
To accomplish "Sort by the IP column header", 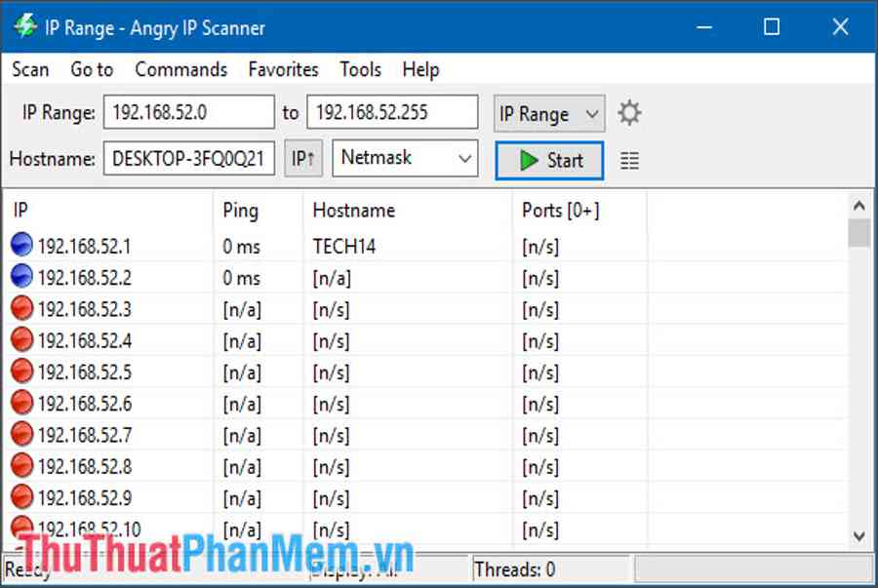I will [108, 211].
